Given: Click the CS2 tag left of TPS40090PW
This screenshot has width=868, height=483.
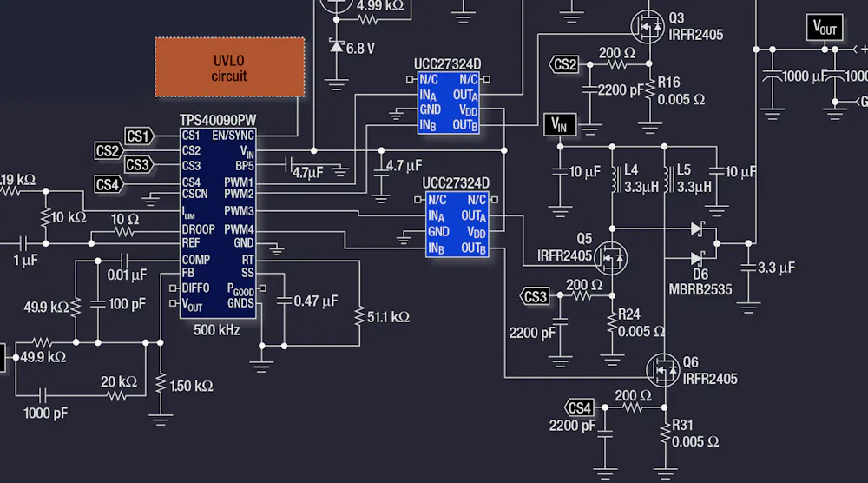Looking at the screenshot, I should (108, 150).
